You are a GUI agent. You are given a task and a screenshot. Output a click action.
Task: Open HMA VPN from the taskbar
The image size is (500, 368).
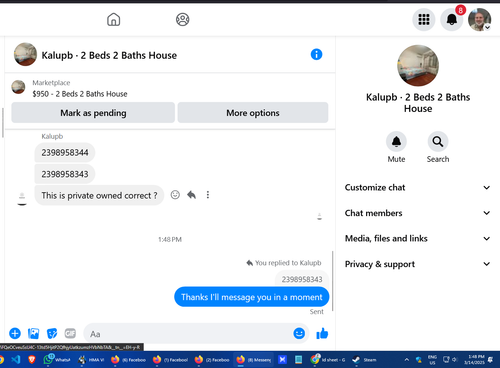[x=91, y=359]
